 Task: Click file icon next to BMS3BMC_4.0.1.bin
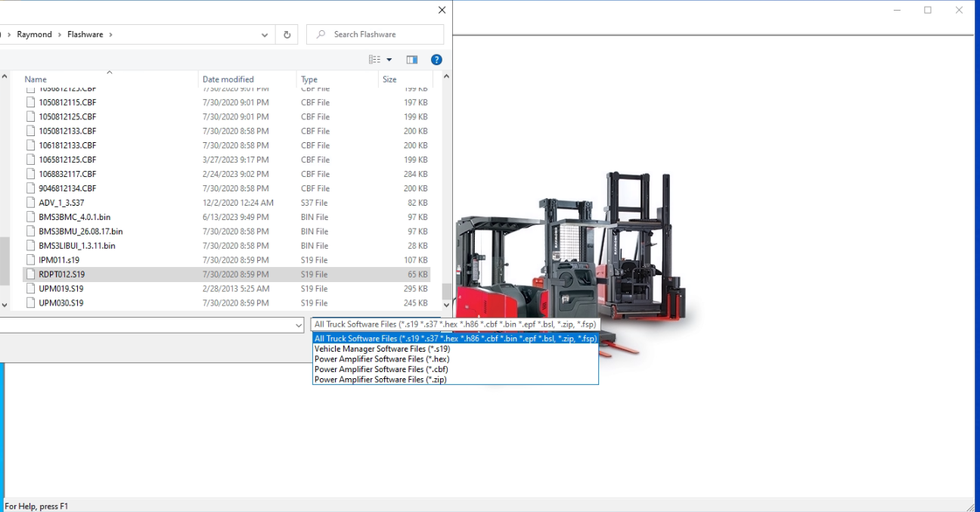coord(31,217)
